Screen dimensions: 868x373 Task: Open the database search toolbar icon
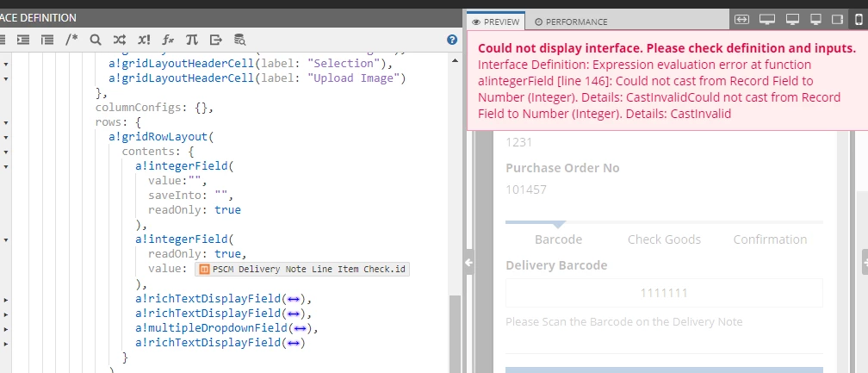(x=239, y=40)
